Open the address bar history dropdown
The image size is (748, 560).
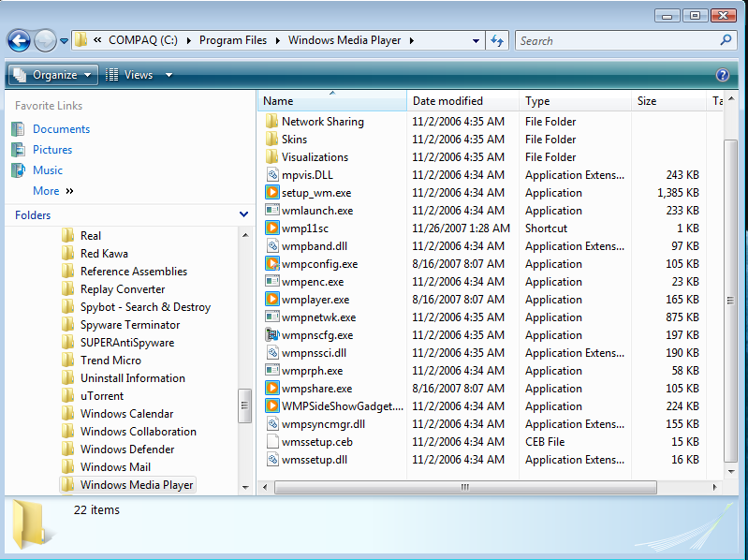click(x=476, y=41)
